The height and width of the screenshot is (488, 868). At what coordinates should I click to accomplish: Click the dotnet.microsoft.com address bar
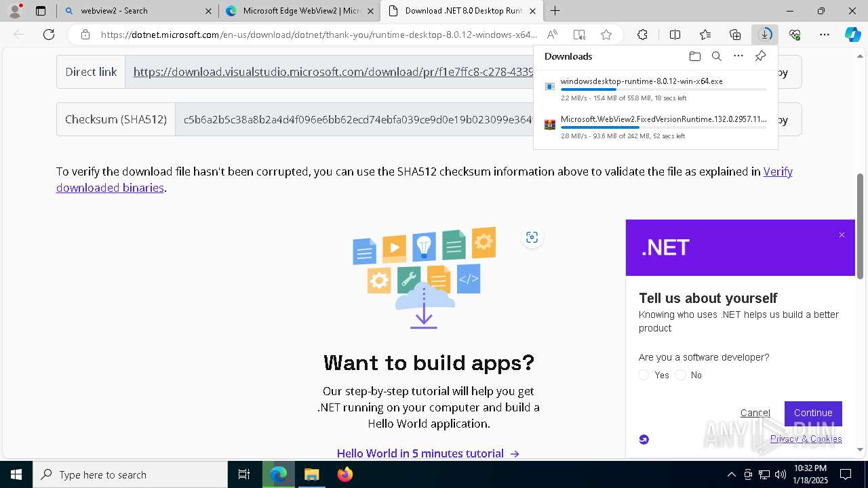[319, 35]
